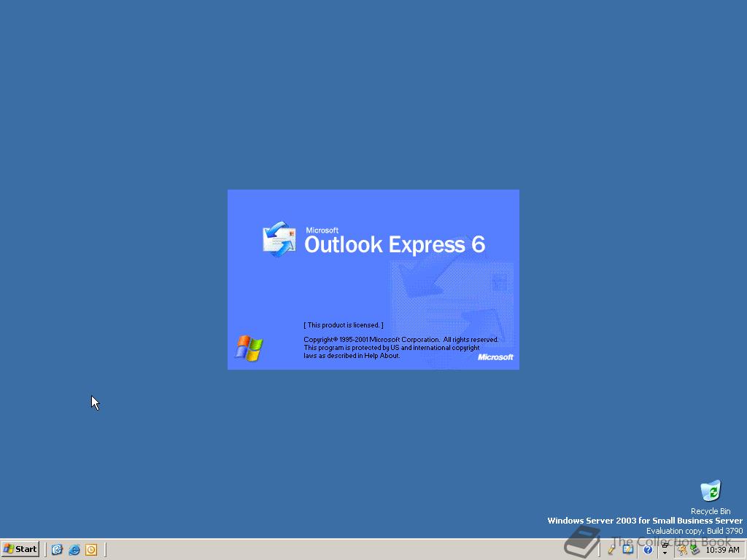The height and width of the screenshot is (560, 747).
Task: Click the Outlook Express 6 splash screen
Action: click(373, 279)
